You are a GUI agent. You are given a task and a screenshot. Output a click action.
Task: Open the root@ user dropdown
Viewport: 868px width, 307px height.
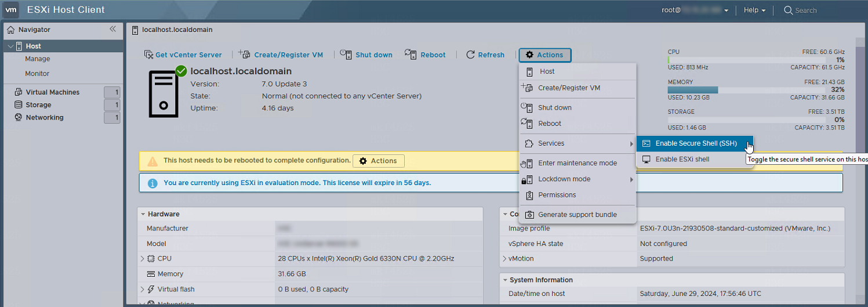click(695, 10)
